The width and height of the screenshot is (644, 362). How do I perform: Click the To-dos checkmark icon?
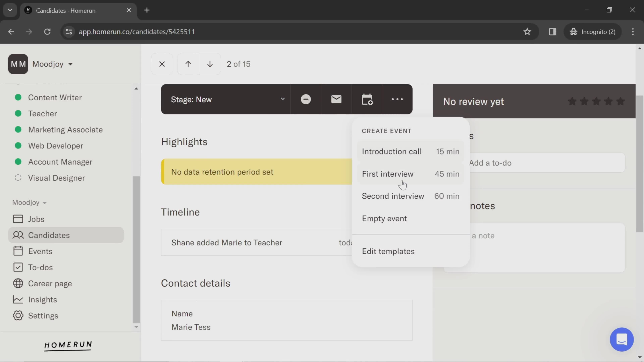pos(18,267)
